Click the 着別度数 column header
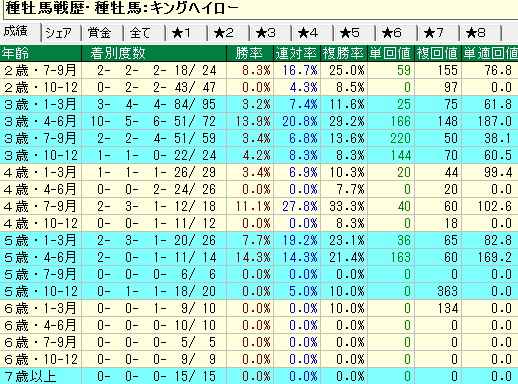The width and height of the screenshot is (518, 384). tap(154, 53)
